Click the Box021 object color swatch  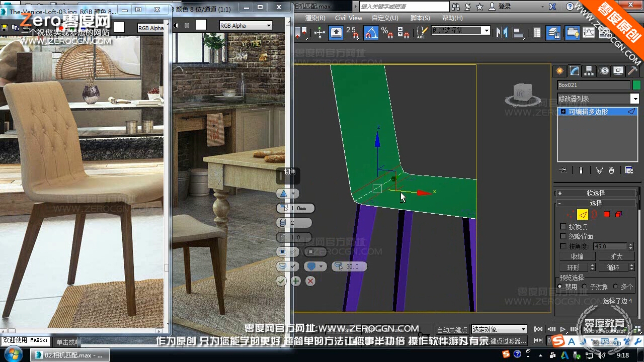tap(636, 85)
